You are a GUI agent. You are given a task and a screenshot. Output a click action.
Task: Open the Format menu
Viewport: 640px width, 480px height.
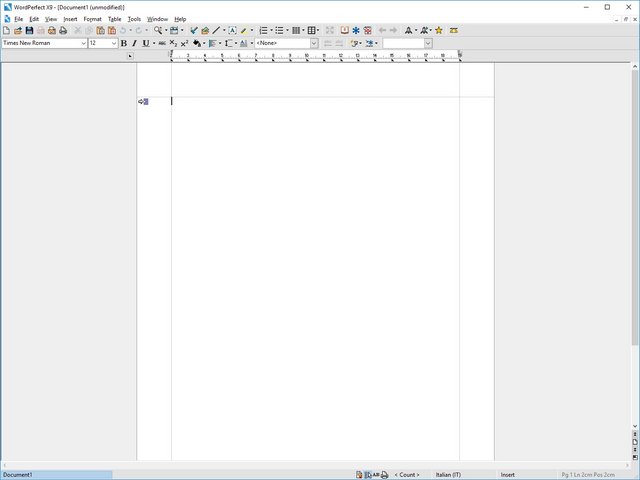click(92, 19)
